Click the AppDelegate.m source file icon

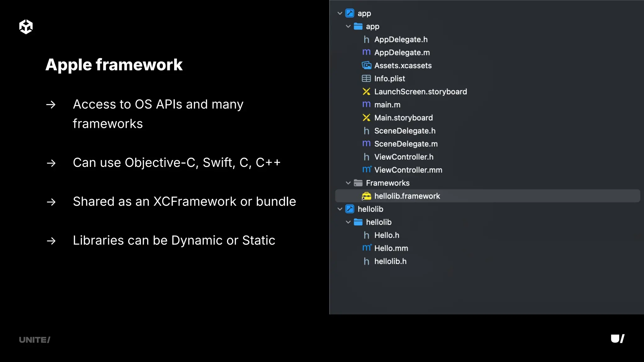point(366,52)
